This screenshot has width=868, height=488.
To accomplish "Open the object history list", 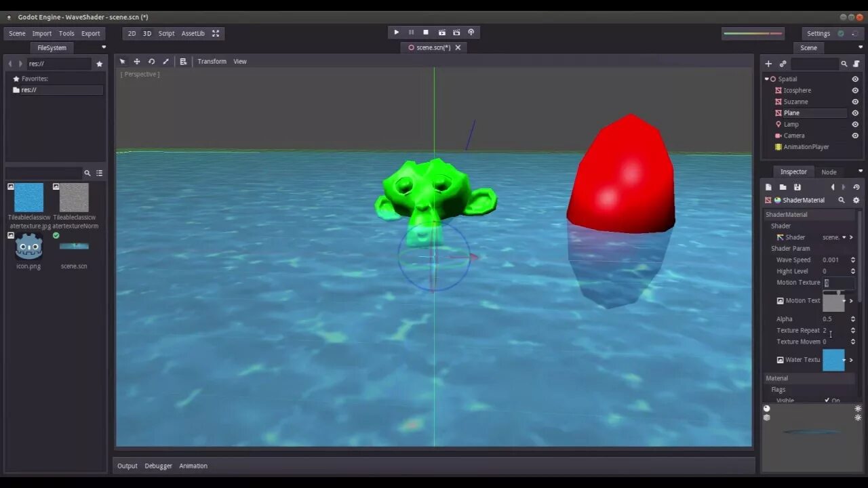I will (856, 187).
